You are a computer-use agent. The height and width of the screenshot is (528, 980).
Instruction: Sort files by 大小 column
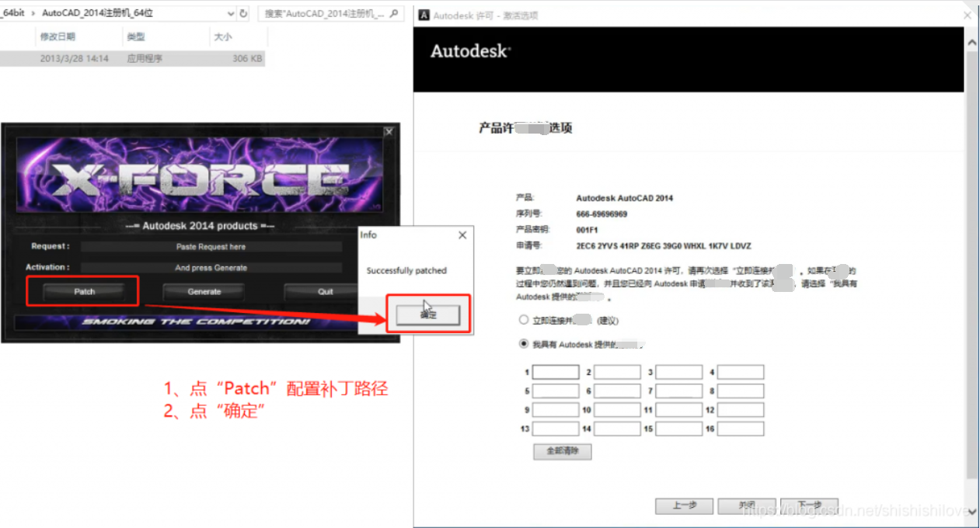pos(222,36)
